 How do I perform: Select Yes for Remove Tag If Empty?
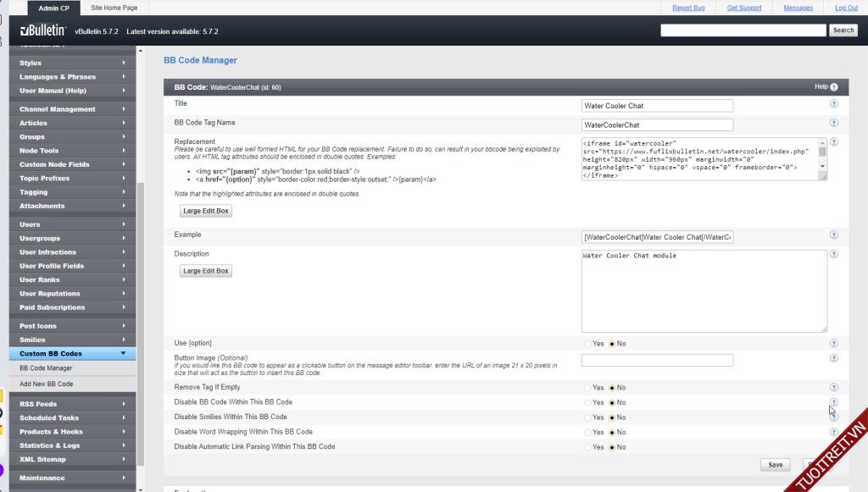(x=589, y=388)
